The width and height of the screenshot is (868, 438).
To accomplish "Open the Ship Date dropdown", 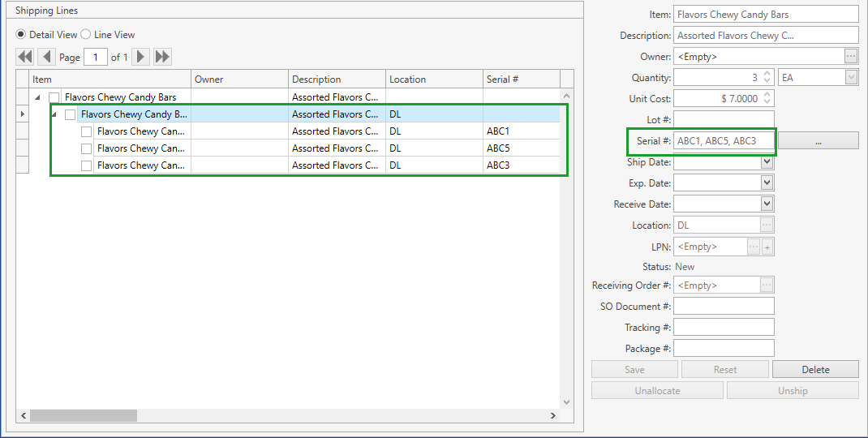I will pyautogui.click(x=767, y=162).
